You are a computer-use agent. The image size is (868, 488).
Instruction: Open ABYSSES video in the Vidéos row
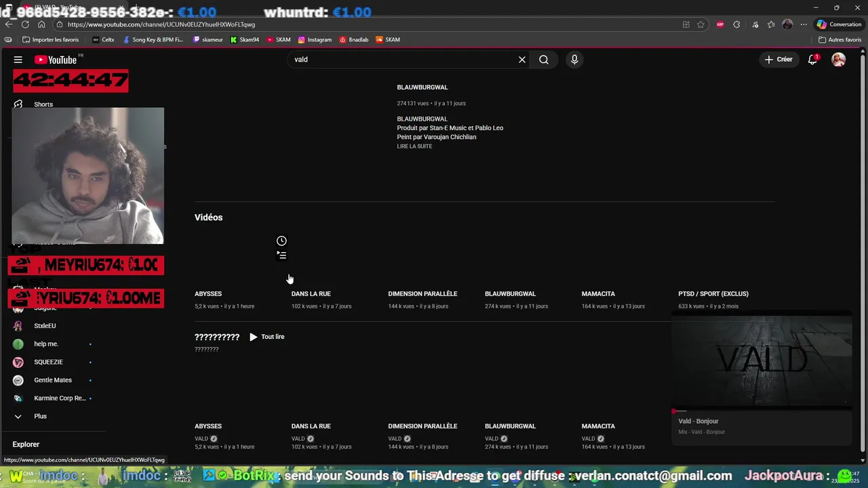pos(208,293)
